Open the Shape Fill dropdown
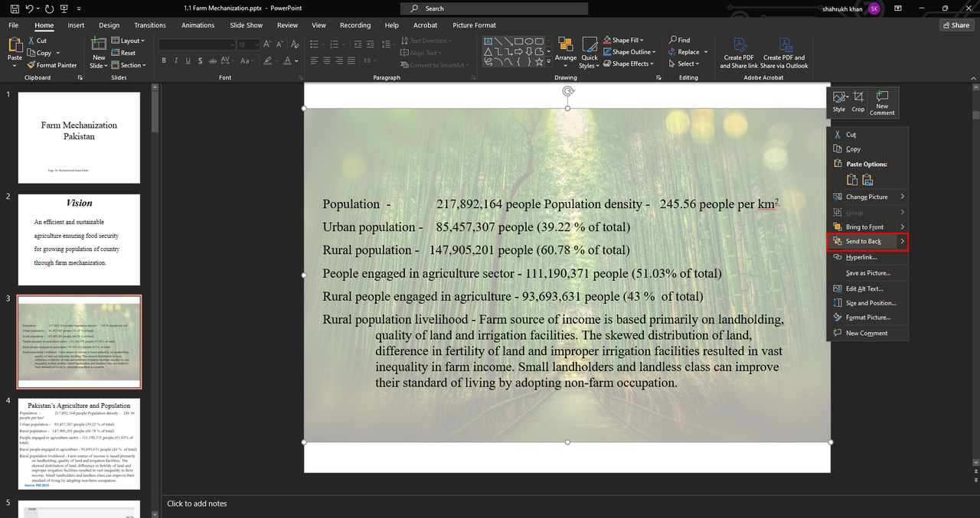Image resolution: width=980 pixels, height=518 pixels. tap(628, 40)
